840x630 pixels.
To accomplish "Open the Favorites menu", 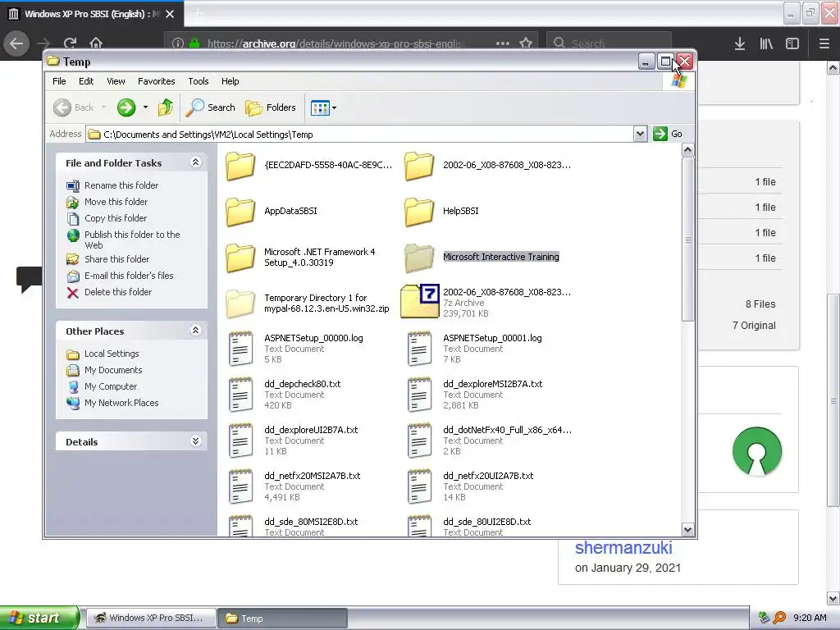I will click(156, 81).
